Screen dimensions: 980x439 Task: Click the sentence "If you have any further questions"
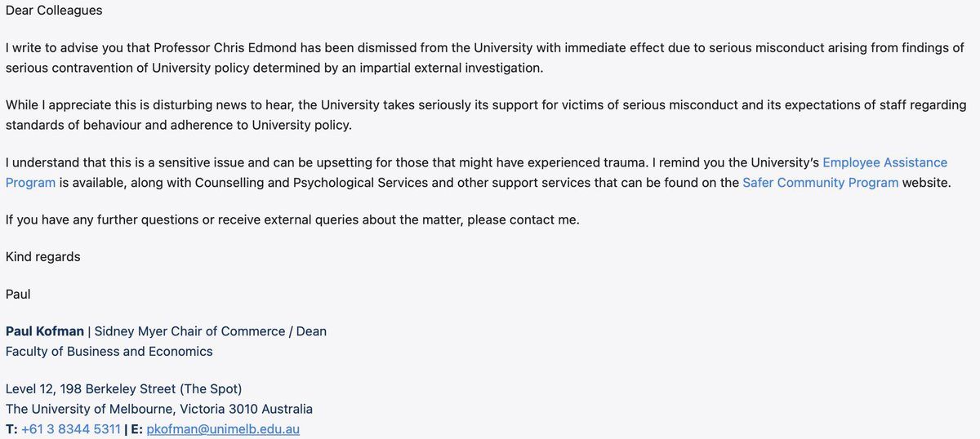click(x=292, y=219)
